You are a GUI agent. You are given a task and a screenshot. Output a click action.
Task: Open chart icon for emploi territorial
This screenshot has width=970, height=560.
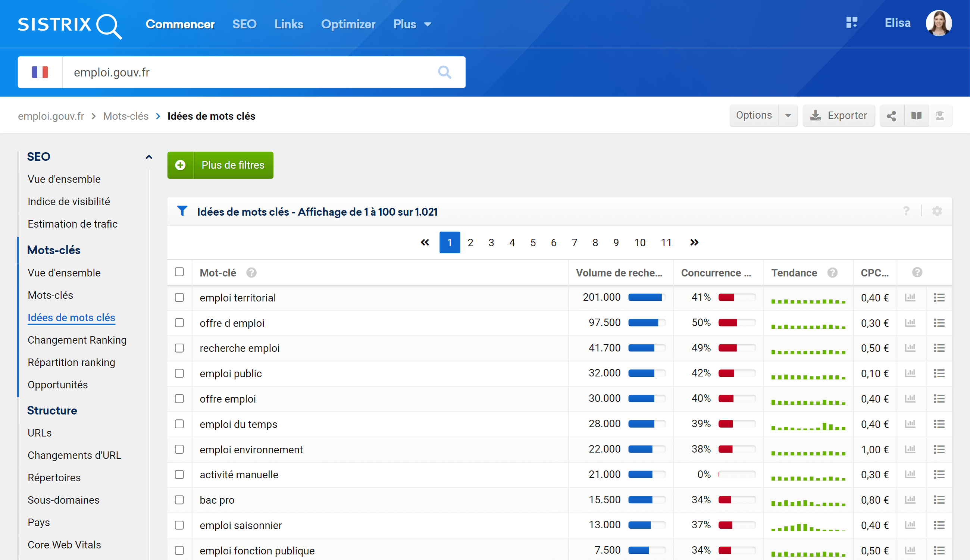pos(910,298)
